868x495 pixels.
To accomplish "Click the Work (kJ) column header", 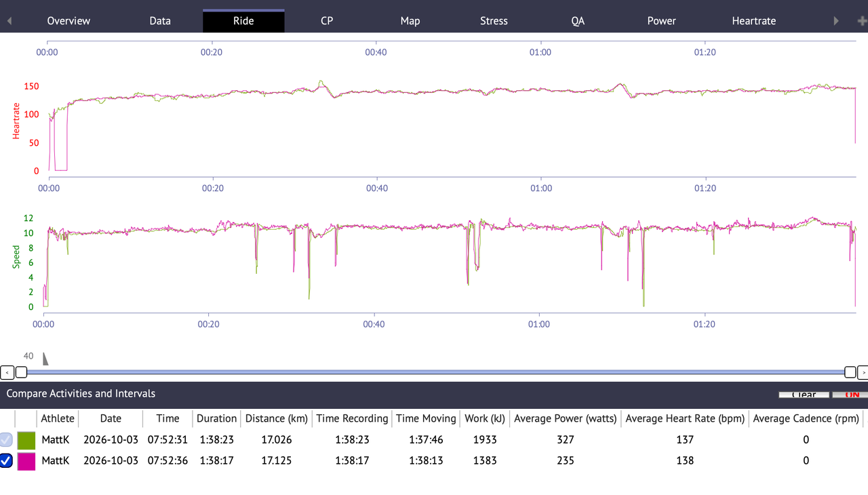I will point(485,418).
